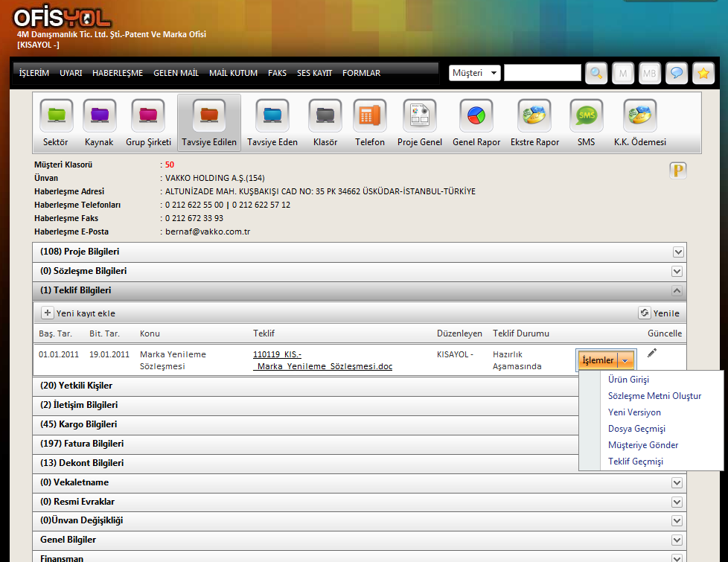Open the Sektör folder icon
The height and width of the screenshot is (562, 728).
tap(56, 116)
